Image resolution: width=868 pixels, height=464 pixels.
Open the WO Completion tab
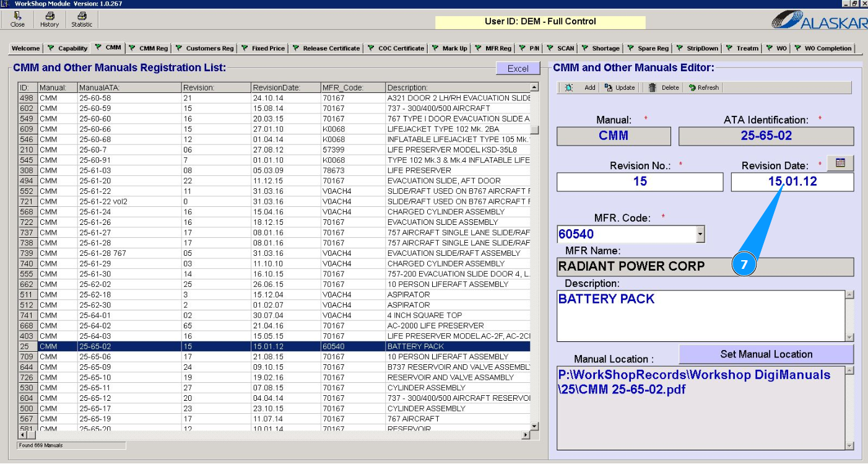pos(823,48)
